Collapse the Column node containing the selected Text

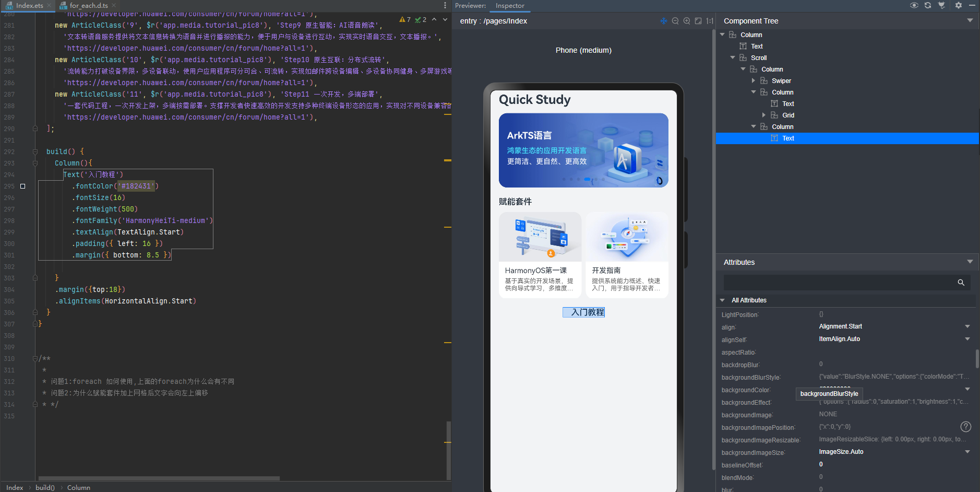tap(754, 126)
